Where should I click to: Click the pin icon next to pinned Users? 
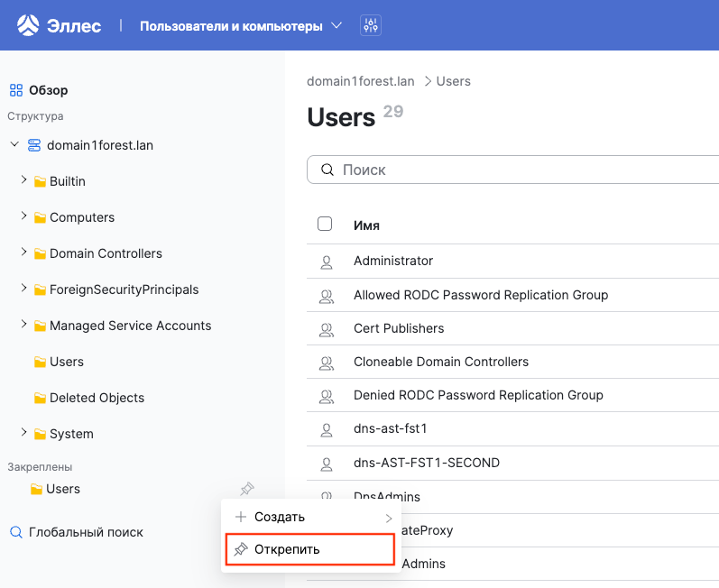point(246,490)
